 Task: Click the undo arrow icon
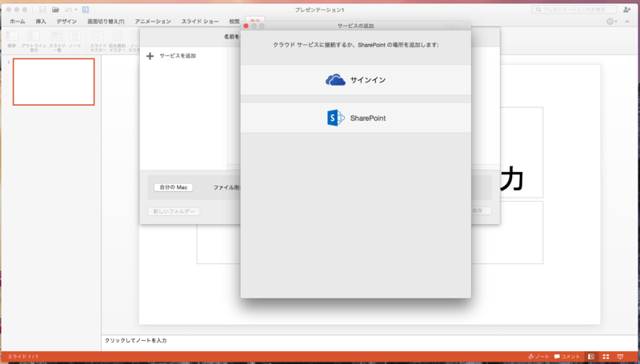[x=69, y=10]
